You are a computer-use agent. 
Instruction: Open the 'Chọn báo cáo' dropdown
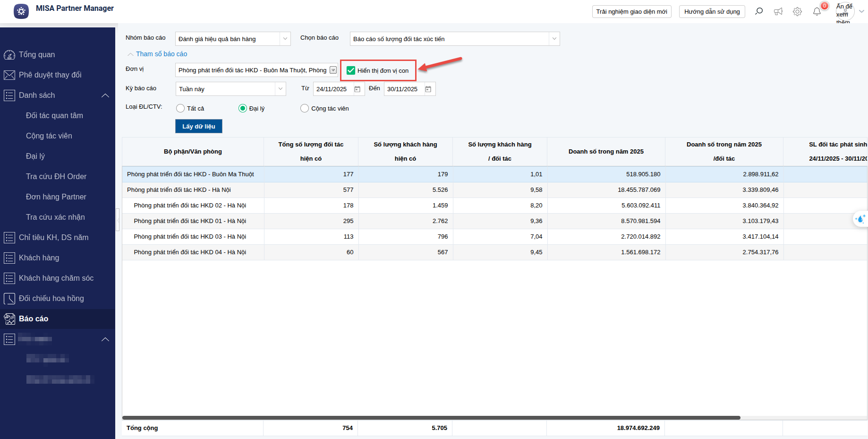(554, 39)
